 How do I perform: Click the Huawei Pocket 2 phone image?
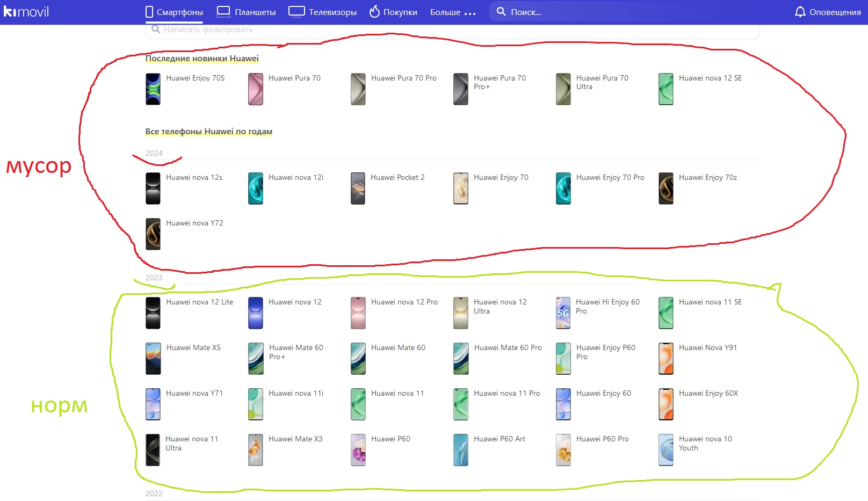[358, 188]
